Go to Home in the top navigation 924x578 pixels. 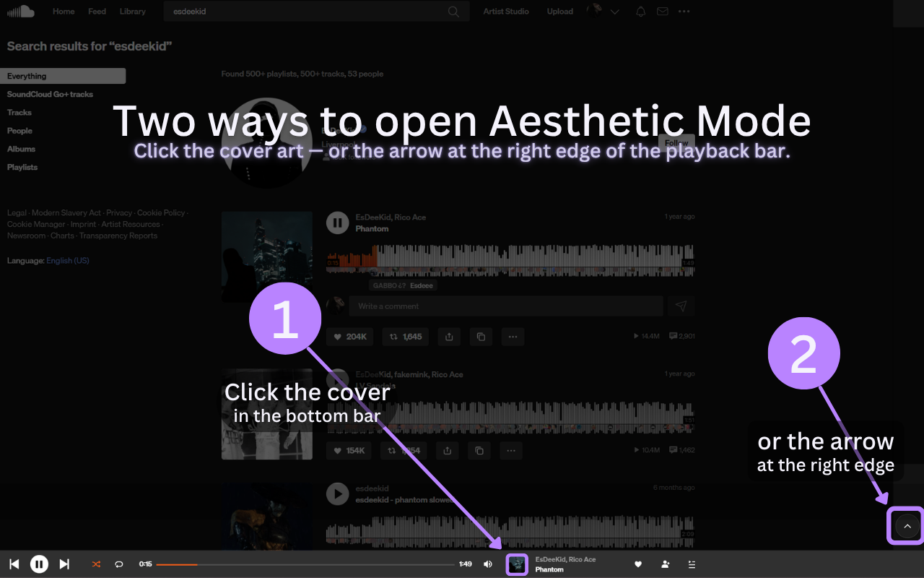click(x=64, y=12)
